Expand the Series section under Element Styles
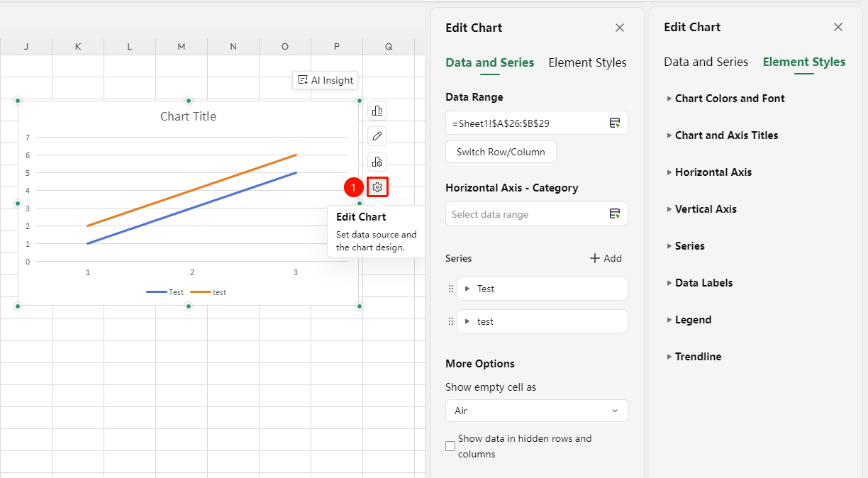This screenshot has height=478, width=868. 686,246
